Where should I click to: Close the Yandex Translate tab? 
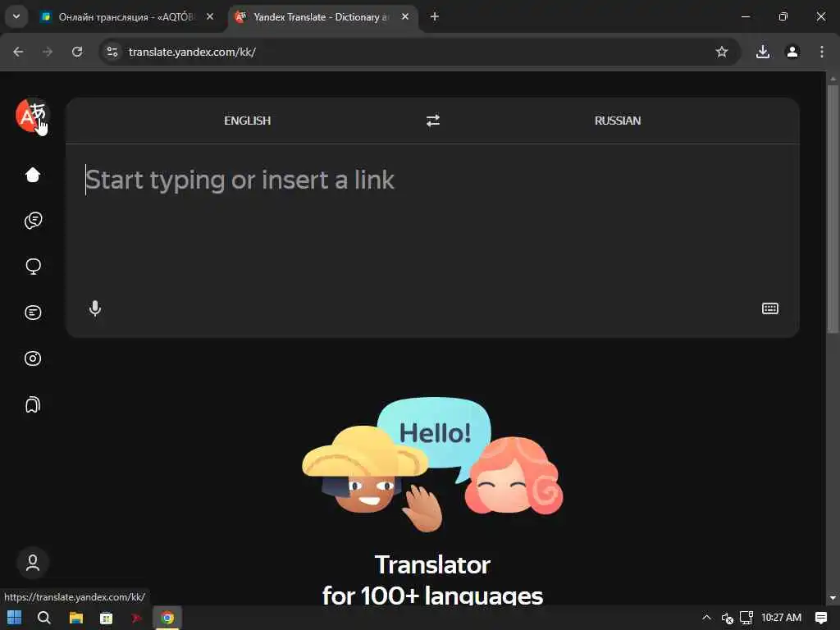point(405,16)
